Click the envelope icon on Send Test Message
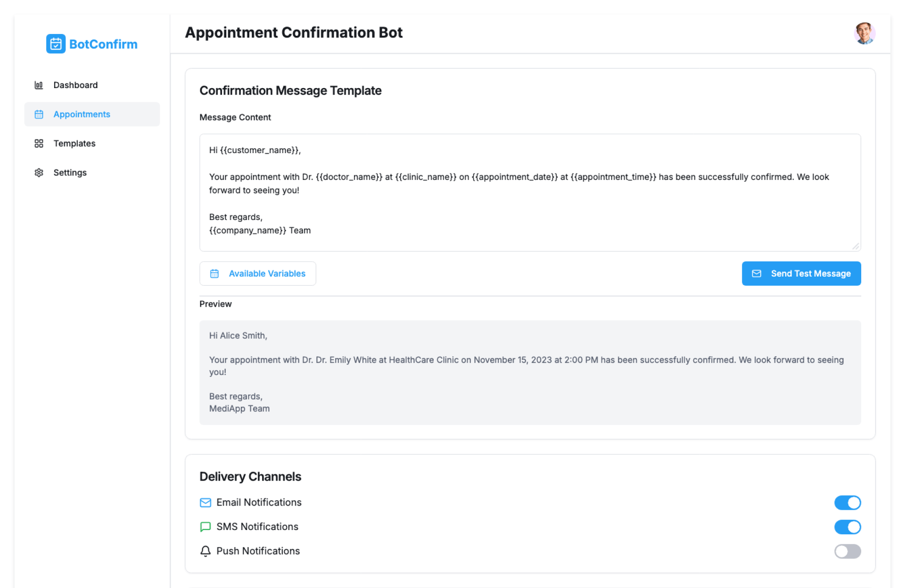This screenshot has height=588, width=905. click(x=756, y=274)
